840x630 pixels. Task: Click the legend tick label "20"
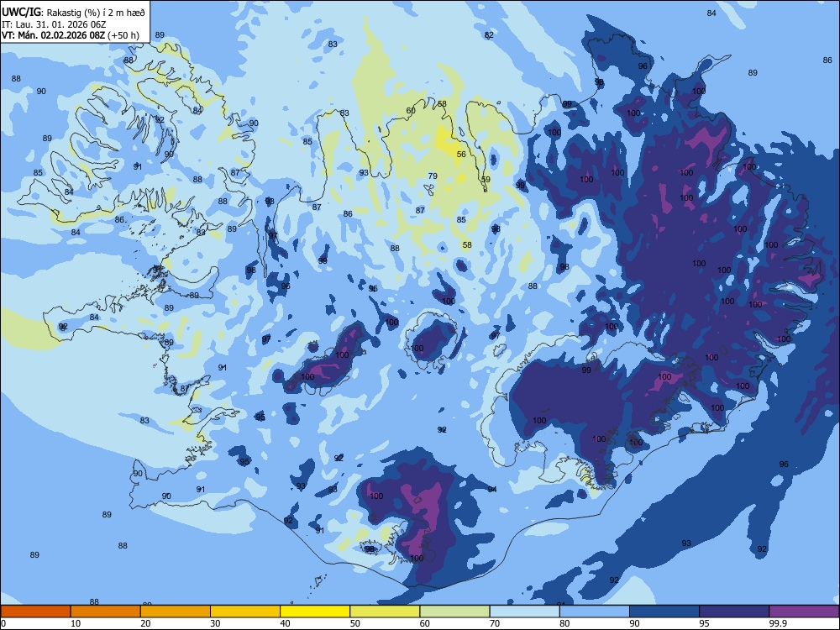tap(145, 623)
